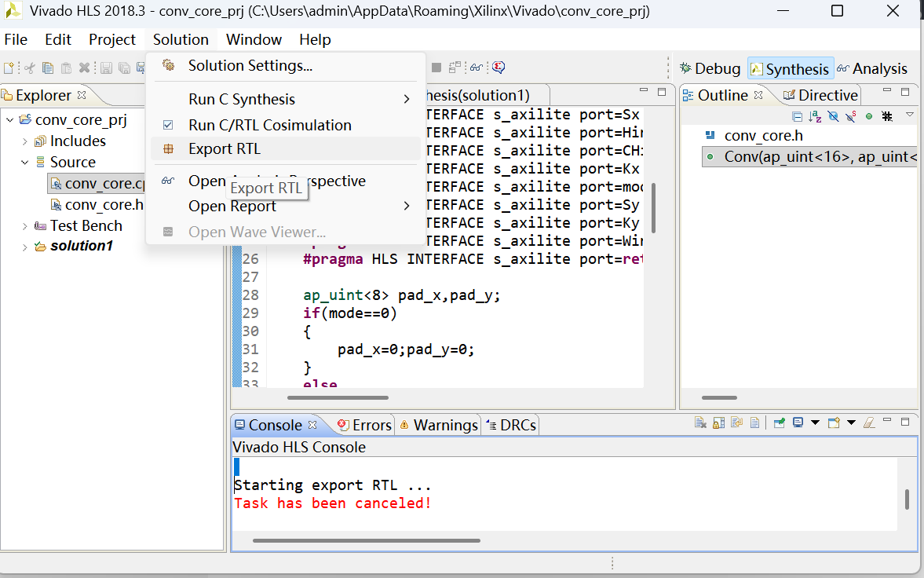The height and width of the screenshot is (578, 924).
Task: Open the Help menu
Action: point(315,39)
